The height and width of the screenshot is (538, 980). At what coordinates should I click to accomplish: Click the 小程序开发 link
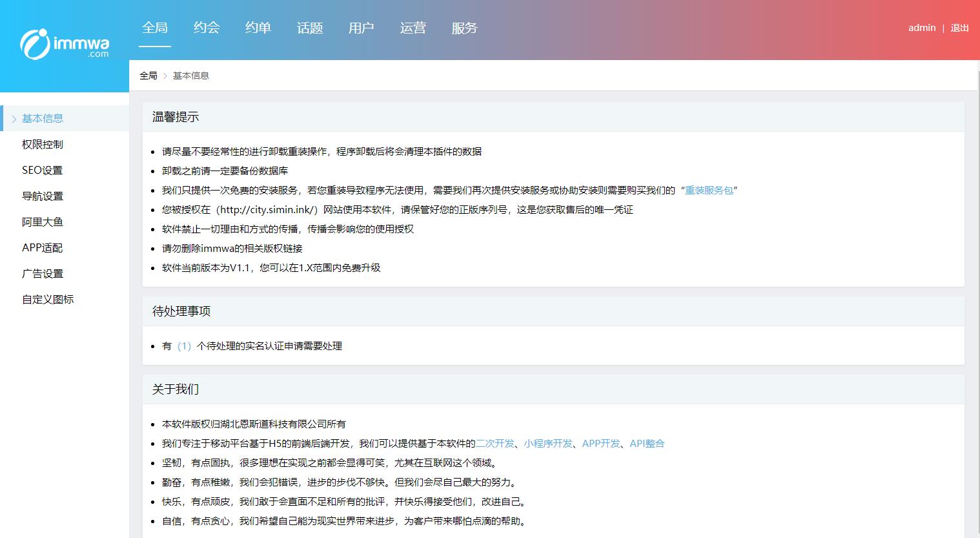tap(548, 444)
